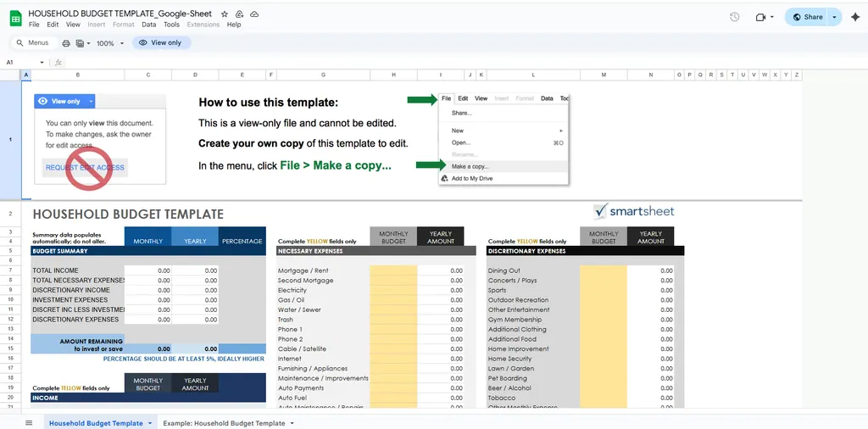Open the File menu
The width and height of the screenshot is (868, 429).
34,25
